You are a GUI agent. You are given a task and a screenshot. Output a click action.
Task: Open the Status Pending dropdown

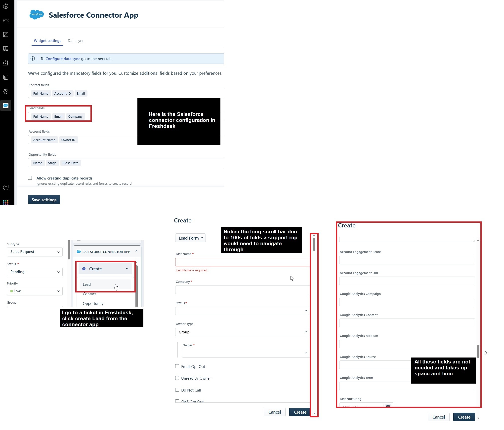pos(35,272)
